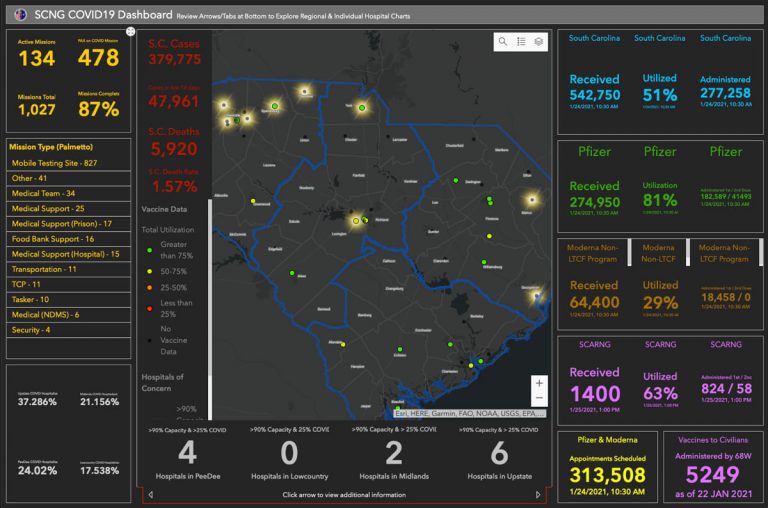Click Missions Complete 87%
The height and width of the screenshot is (508, 768).
pos(98,109)
